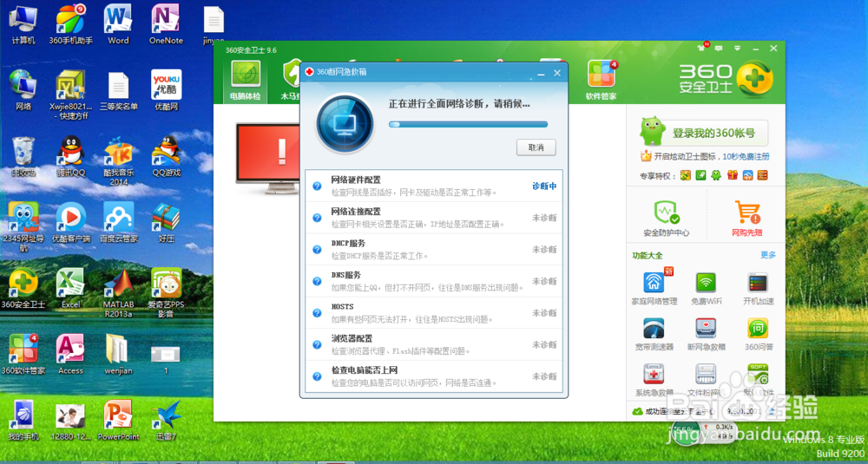Click the 网络连接配置 diagnosis row

point(433,218)
